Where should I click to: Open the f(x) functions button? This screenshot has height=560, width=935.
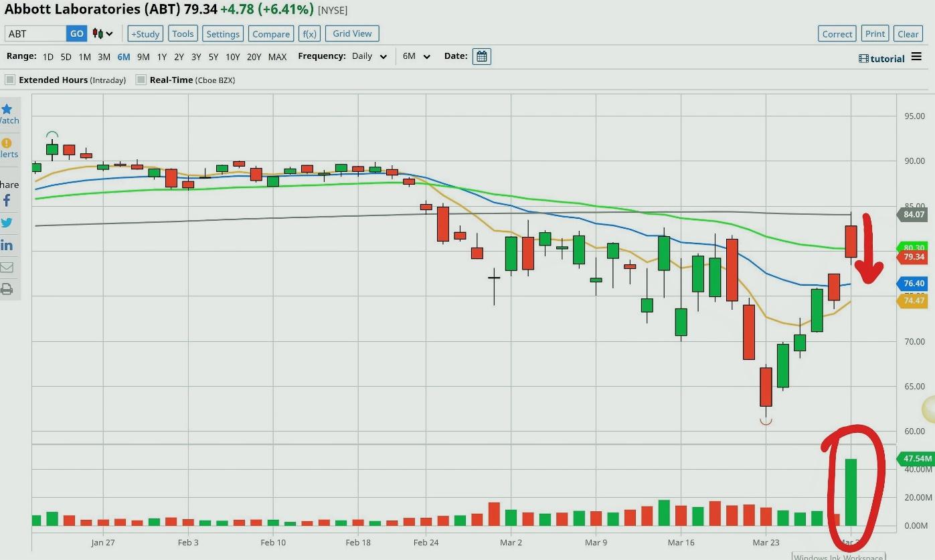point(309,33)
